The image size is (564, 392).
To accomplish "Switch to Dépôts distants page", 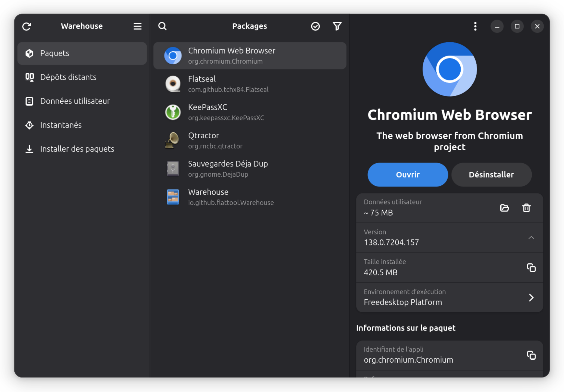I will tap(68, 77).
